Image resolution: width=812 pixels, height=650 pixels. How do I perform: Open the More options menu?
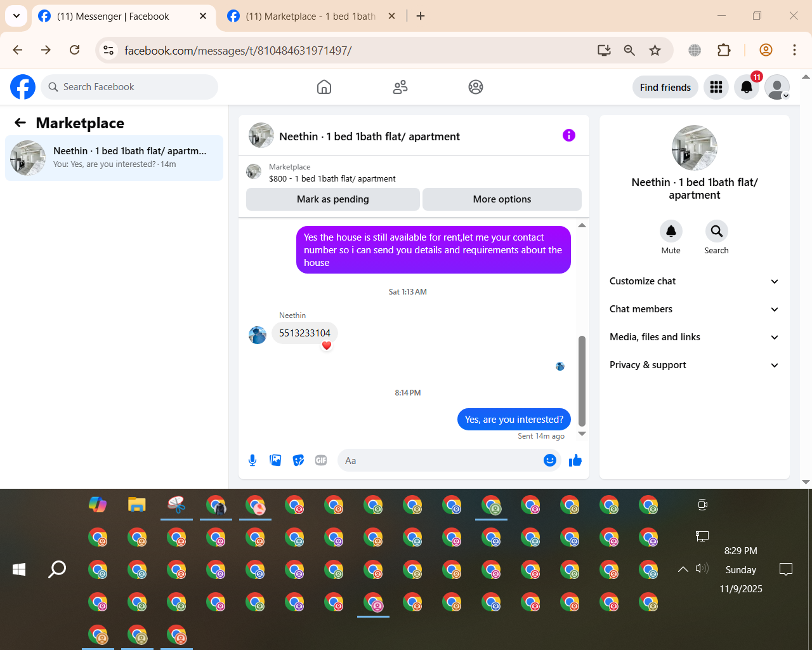tap(502, 199)
